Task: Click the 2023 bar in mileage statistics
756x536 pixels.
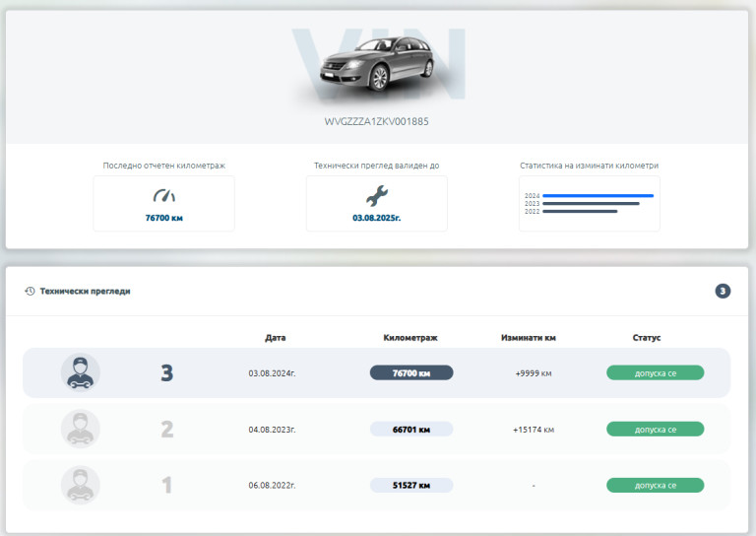Action: (591, 204)
